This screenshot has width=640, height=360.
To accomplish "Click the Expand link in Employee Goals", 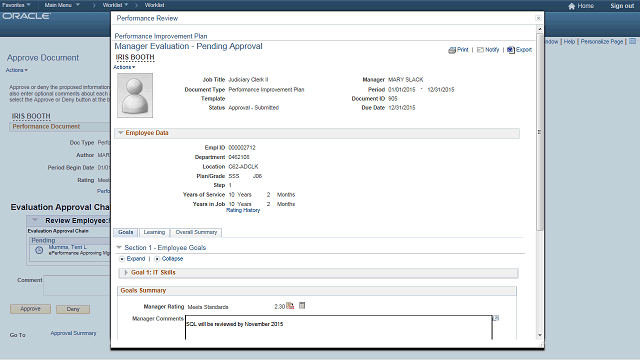I will 136,259.
